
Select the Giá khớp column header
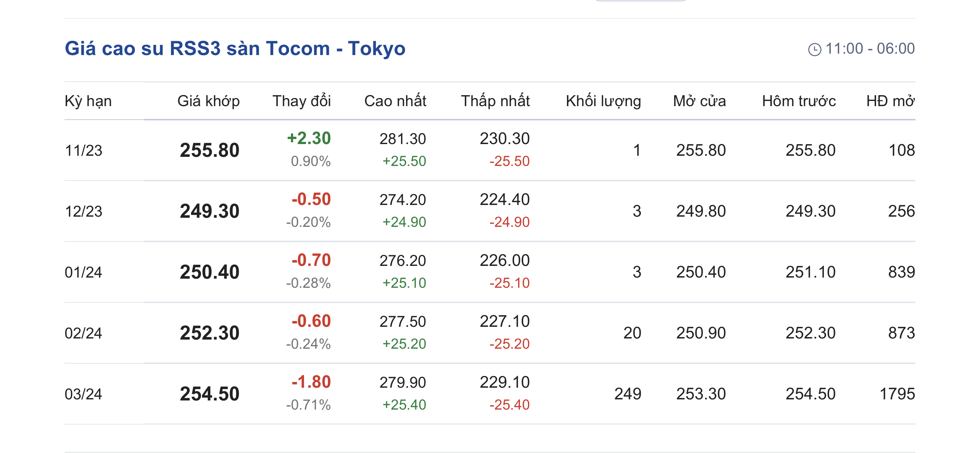coord(209,101)
